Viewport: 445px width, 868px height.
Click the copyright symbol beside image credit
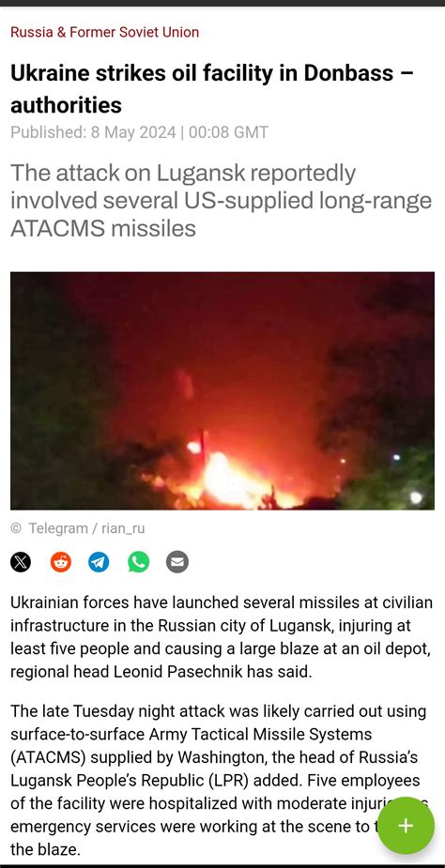(x=16, y=528)
